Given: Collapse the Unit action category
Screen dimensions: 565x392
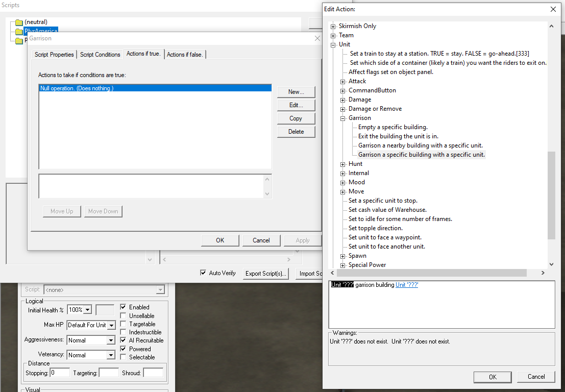Looking at the screenshot, I should point(332,44).
